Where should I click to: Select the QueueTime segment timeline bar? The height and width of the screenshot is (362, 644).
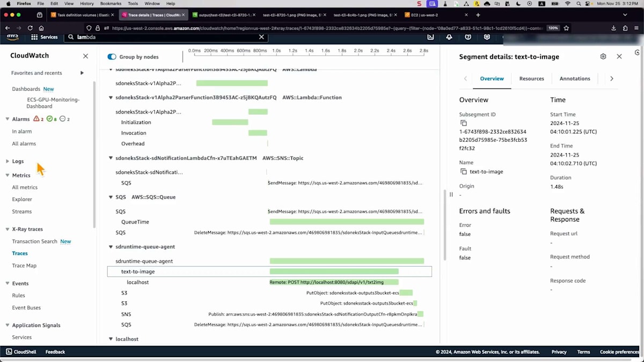pos(347,222)
